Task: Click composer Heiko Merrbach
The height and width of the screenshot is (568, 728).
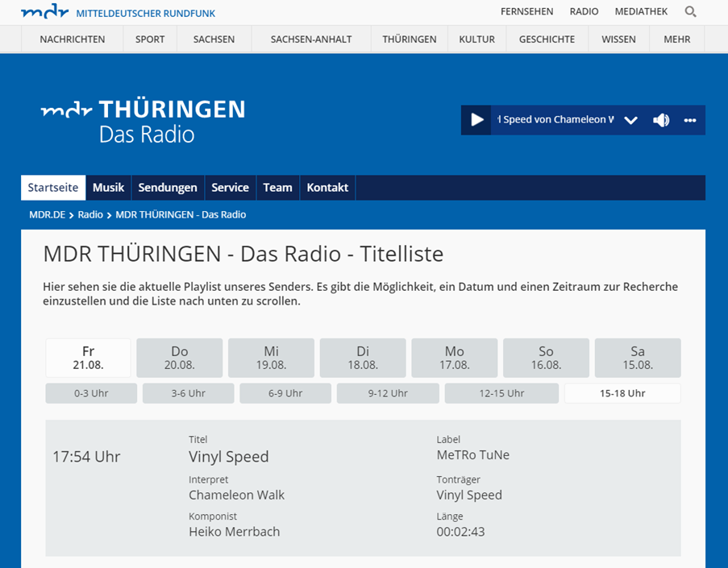Action: 234,532
